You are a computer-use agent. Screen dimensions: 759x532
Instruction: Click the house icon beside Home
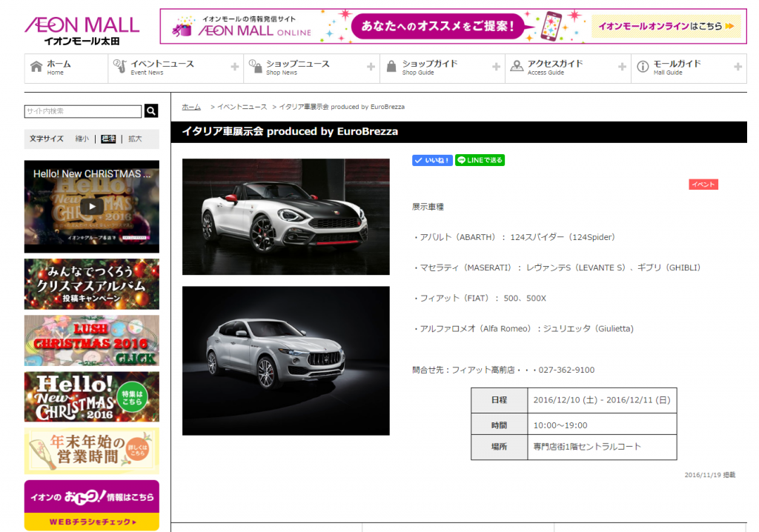tap(36, 67)
